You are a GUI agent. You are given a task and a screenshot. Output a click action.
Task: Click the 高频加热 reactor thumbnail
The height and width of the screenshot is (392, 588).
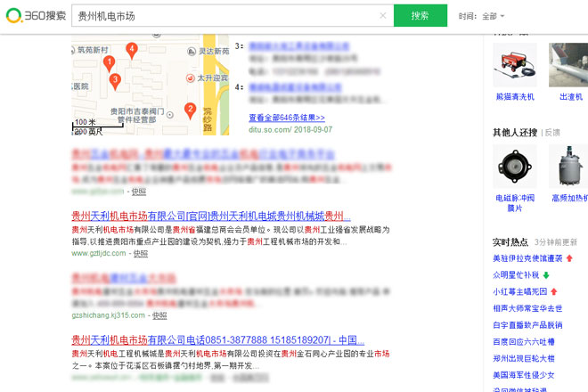tap(568, 167)
